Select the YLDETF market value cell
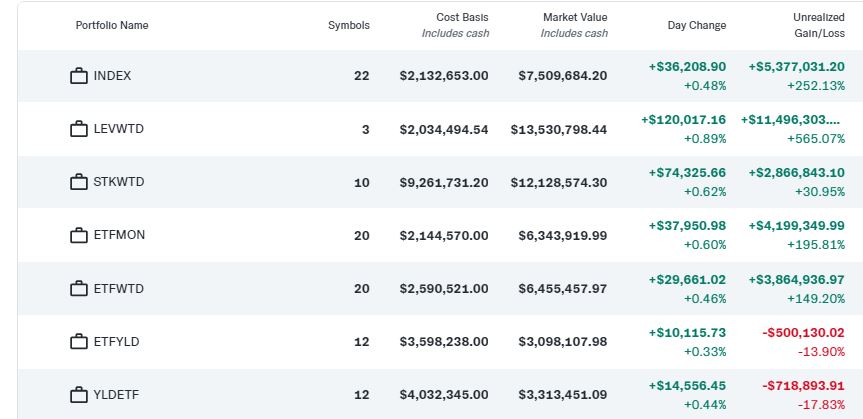 (564, 394)
